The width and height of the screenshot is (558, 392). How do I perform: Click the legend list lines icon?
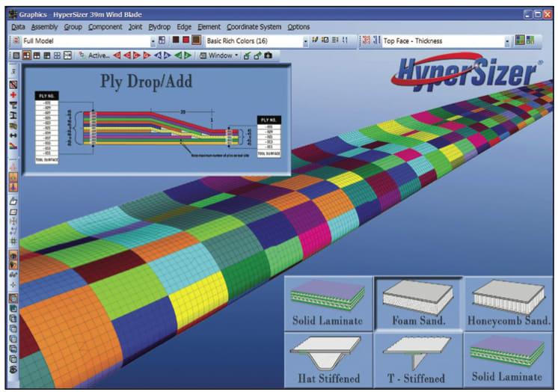click(335, 40)
